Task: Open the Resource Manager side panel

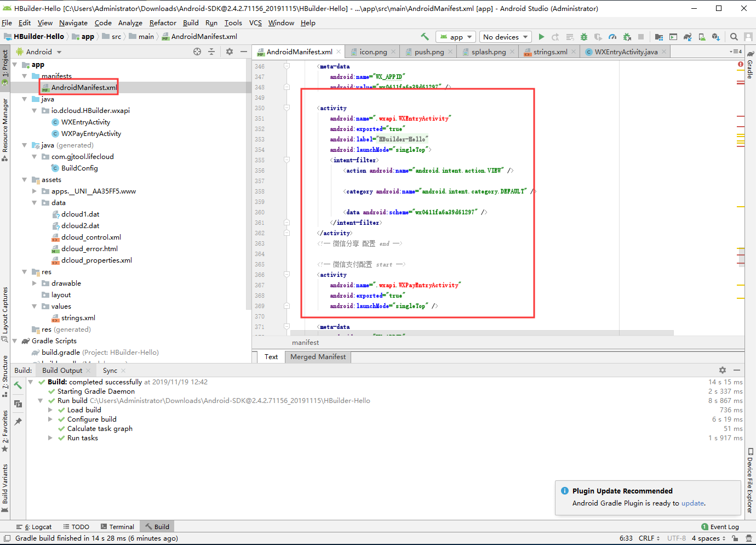Action: [x=5, y=129]
